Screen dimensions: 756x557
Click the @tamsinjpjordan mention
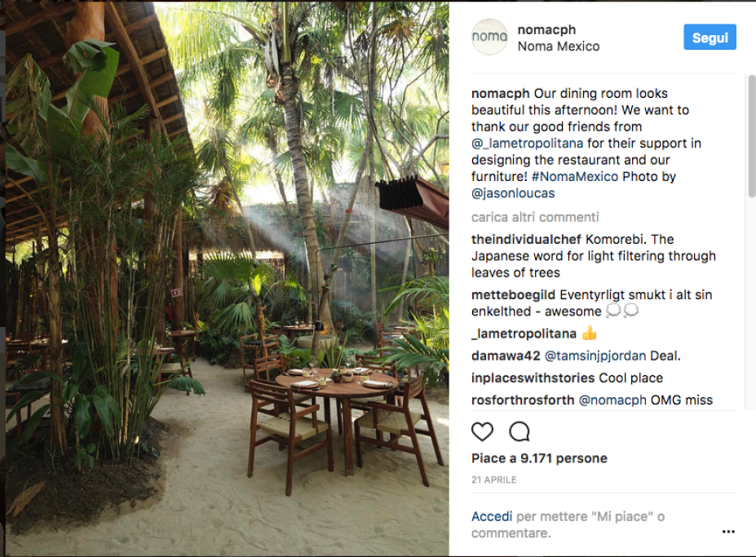tap(595, 356)
